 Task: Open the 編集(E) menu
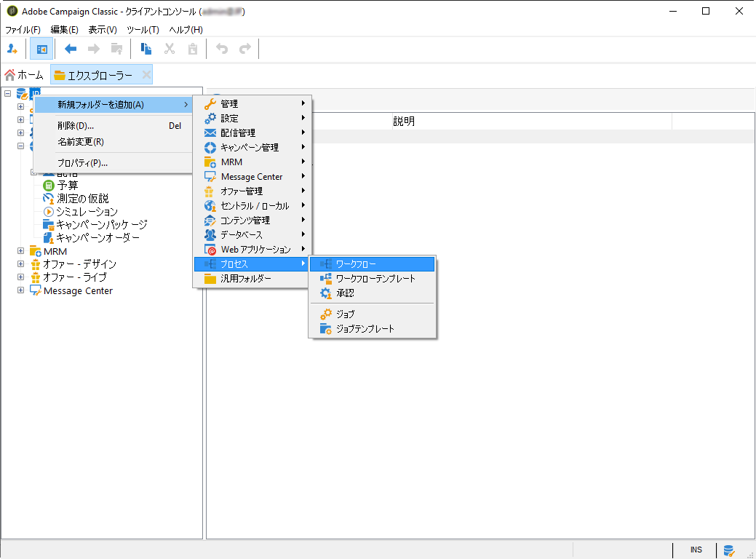(x=64, y=30)
